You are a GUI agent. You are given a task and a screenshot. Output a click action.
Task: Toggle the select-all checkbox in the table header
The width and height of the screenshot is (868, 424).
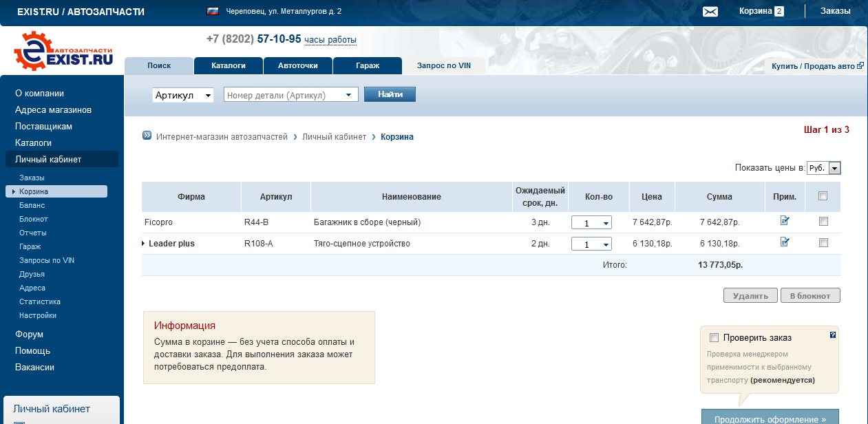click(x=823, y=196)
